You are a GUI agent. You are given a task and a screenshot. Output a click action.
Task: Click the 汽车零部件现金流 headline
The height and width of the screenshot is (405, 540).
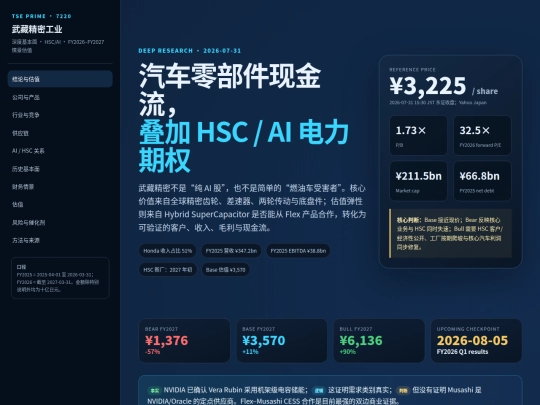coord(230,90)
